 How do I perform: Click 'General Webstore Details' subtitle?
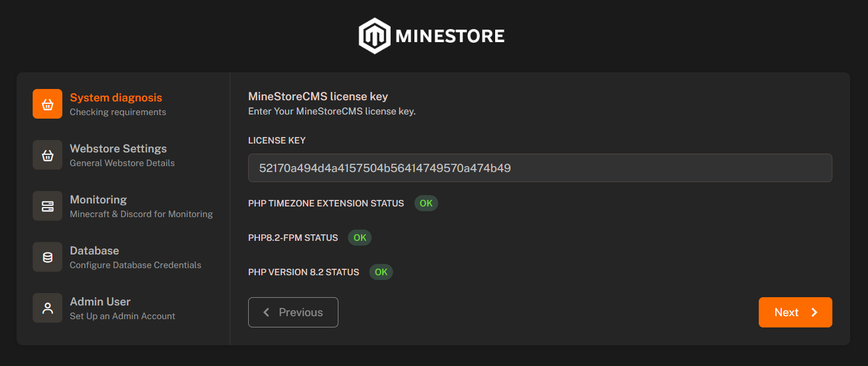click(122, 163)
